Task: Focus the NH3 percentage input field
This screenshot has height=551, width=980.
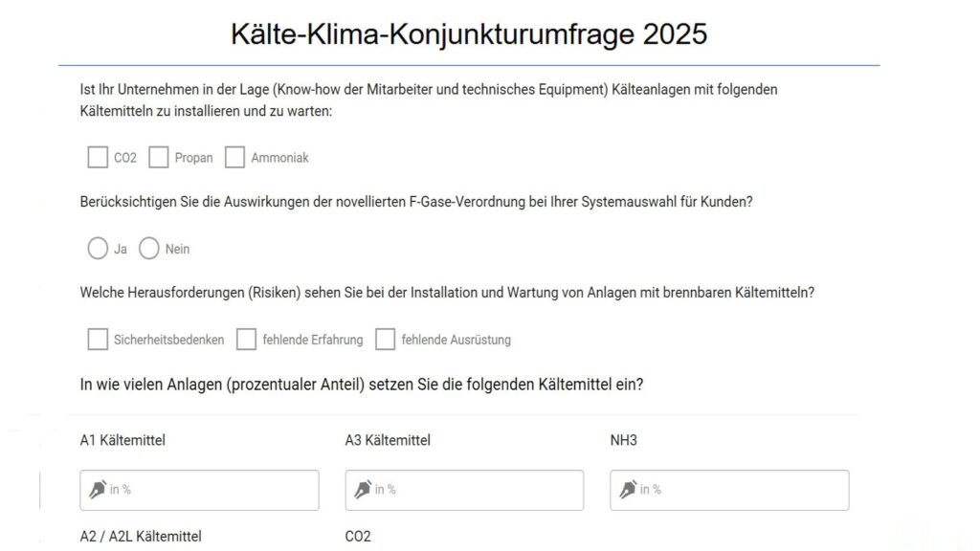Action: coord(729,491)
